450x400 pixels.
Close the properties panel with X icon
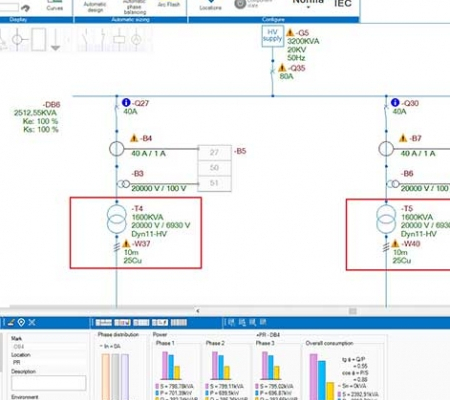(32, 322)
